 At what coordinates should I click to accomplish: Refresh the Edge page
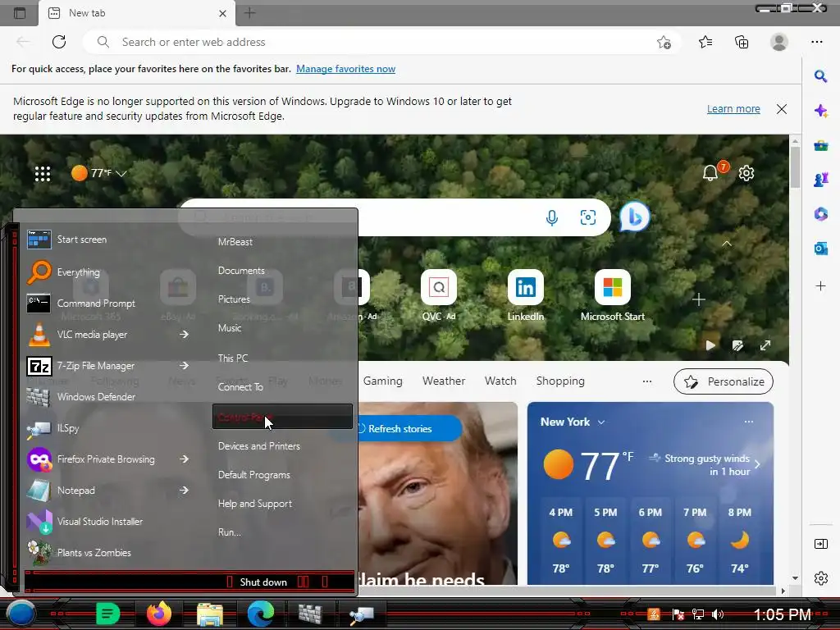coord(59,42)
